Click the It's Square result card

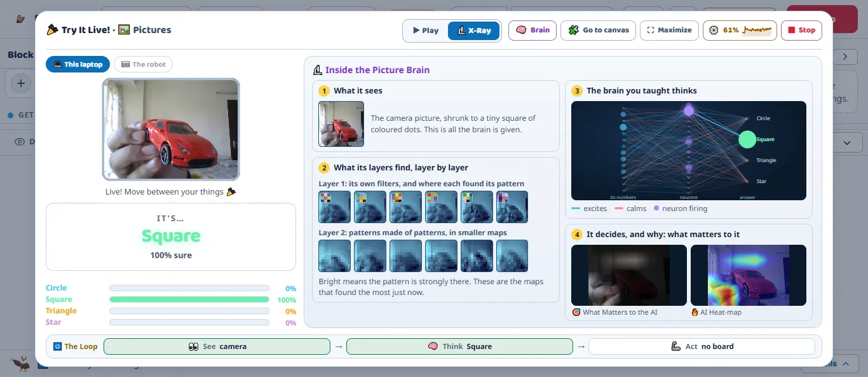pos(171,236)
